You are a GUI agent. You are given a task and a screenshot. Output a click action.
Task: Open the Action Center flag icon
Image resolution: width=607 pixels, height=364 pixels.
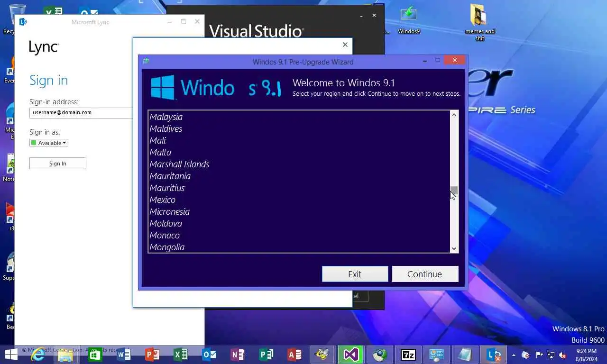pyautogui.click(x=539, y=355)
